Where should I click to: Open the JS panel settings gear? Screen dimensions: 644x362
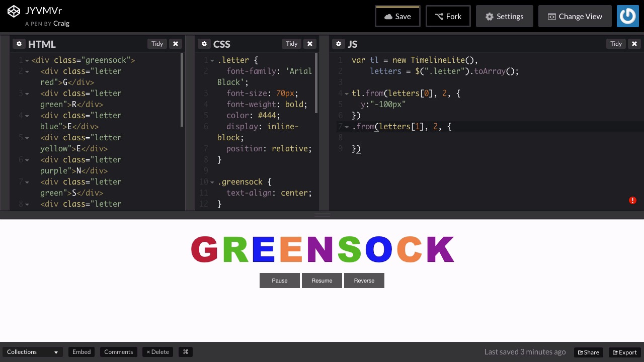(339, 44)
